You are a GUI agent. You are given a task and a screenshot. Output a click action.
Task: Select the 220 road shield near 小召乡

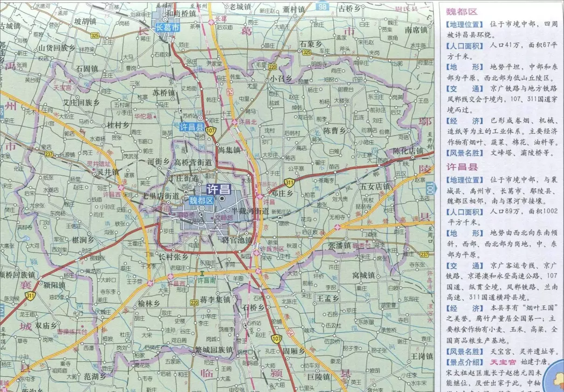pos(272,67)
